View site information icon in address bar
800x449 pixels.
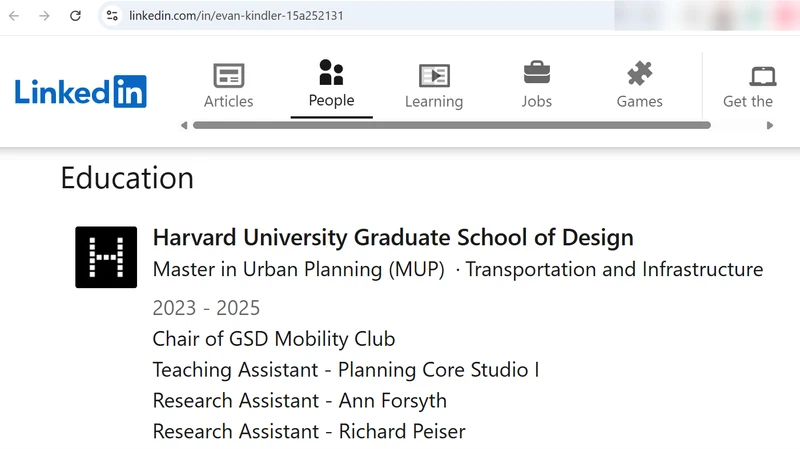[x=112, y=16]
